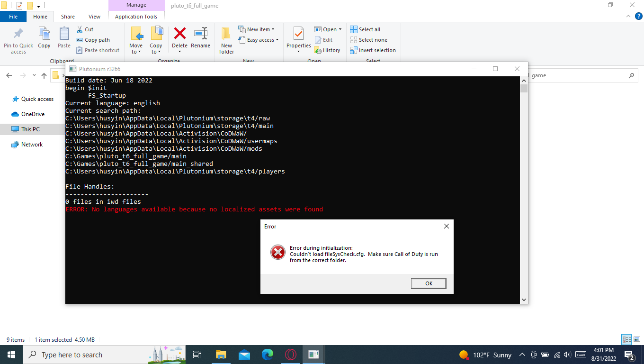
Task: Click the Paste ribbon icon
Action: (x=64, y=38)
